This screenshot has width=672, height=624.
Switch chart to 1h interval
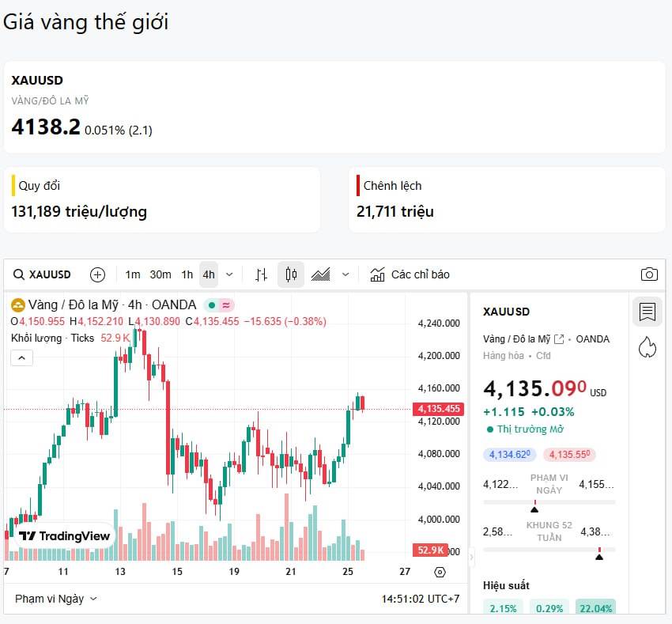pos(187,274)
